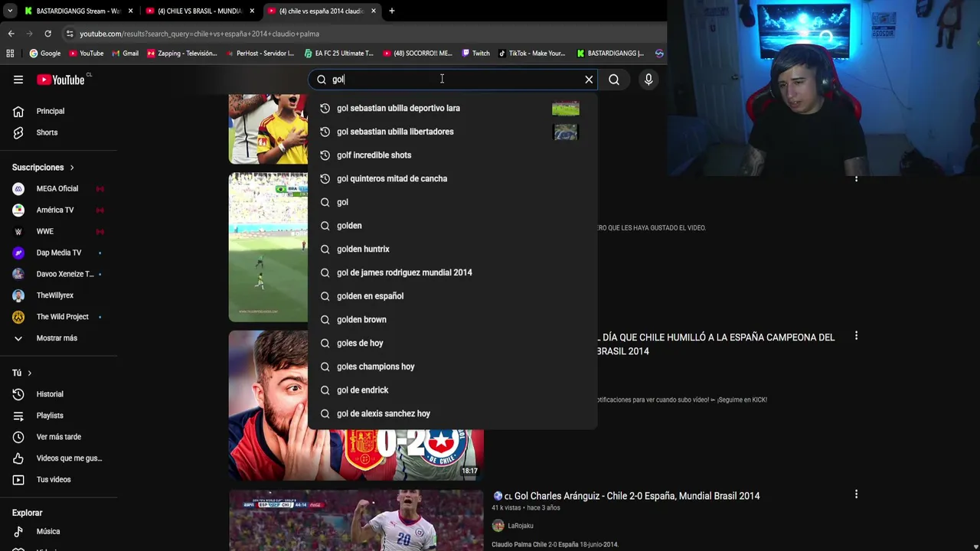Open Zapping Televisión bookmark

point(182,53)
